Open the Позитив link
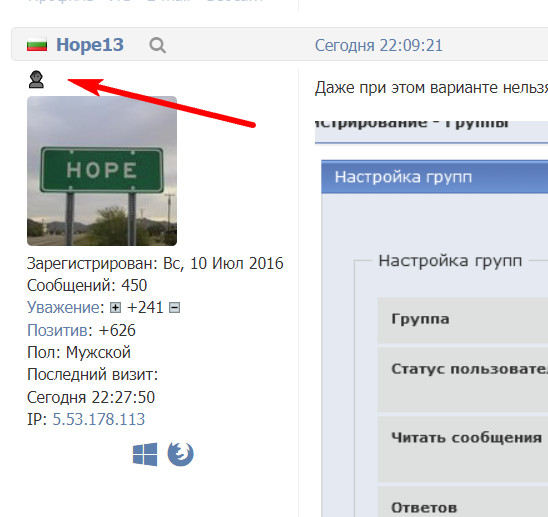This screenshot has width=548, height=517. click(x=57, y=330)
